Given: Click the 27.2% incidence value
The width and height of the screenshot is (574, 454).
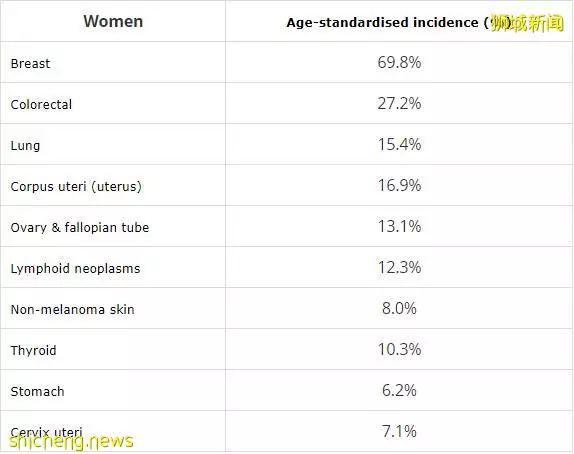Looking at the screenshot, I should pos(399,103).
